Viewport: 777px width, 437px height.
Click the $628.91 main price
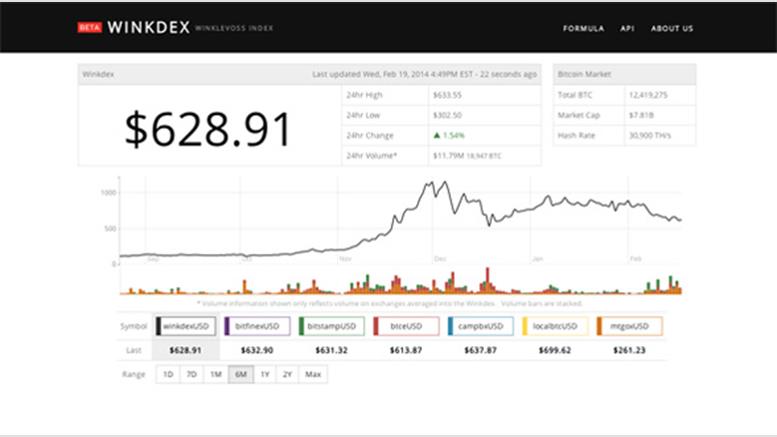point(208,129)
